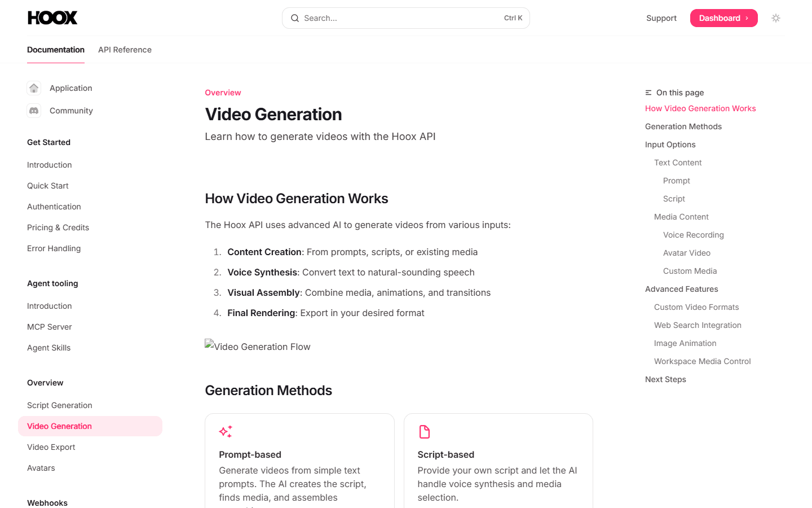Open the Community sidebar link
The width and height of the screenshot is (812, 508).
tap(71, 111)
